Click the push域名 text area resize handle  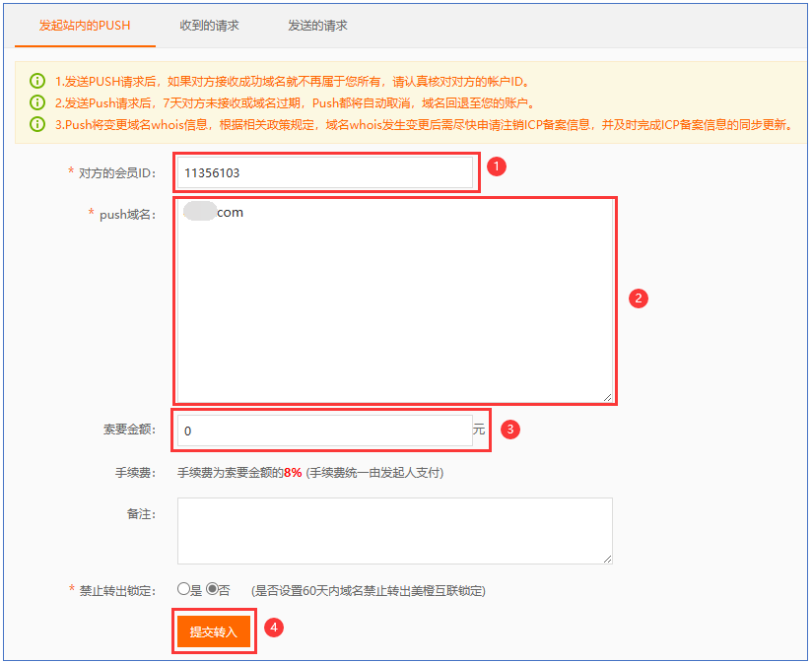pyautogui.click(x=607, y=396)
